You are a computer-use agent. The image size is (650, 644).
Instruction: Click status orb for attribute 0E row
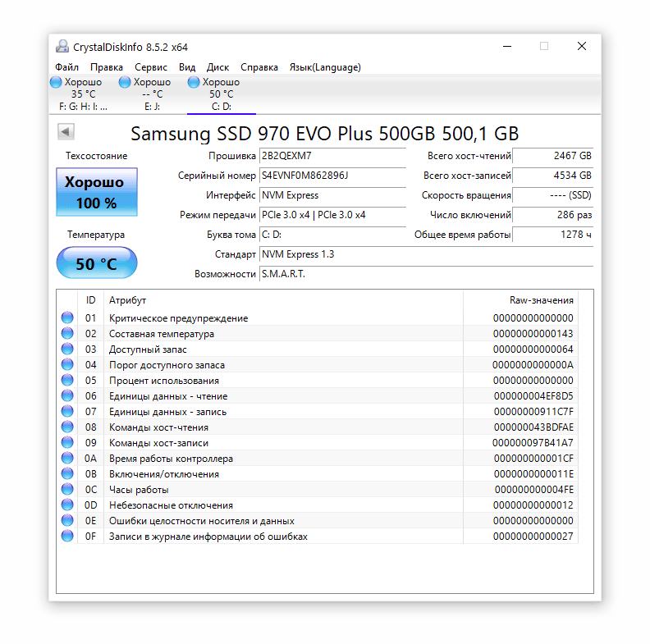point(67,520)
